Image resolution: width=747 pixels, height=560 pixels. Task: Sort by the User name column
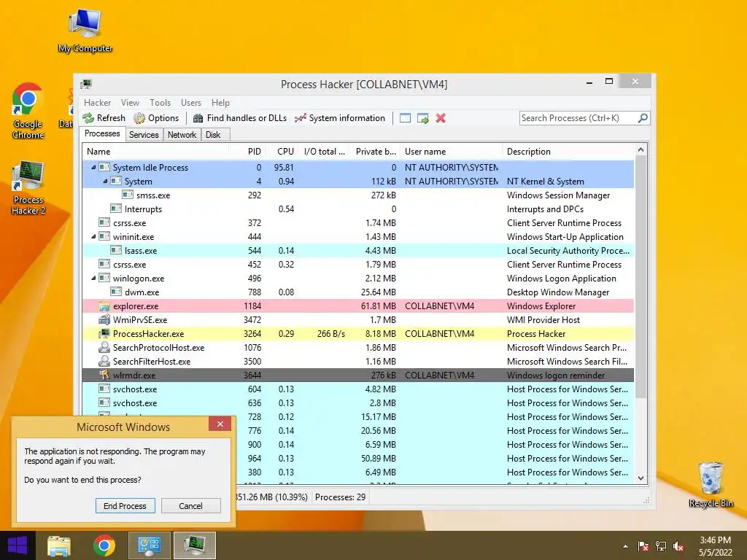(x=452, y=152)
